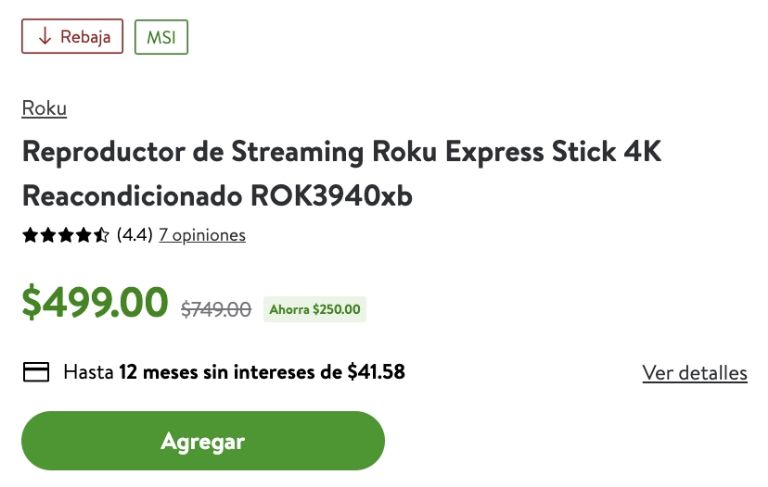Click the half-filled fifth star
The width and height of the screenshot is (768, 487).
[100, 236]
